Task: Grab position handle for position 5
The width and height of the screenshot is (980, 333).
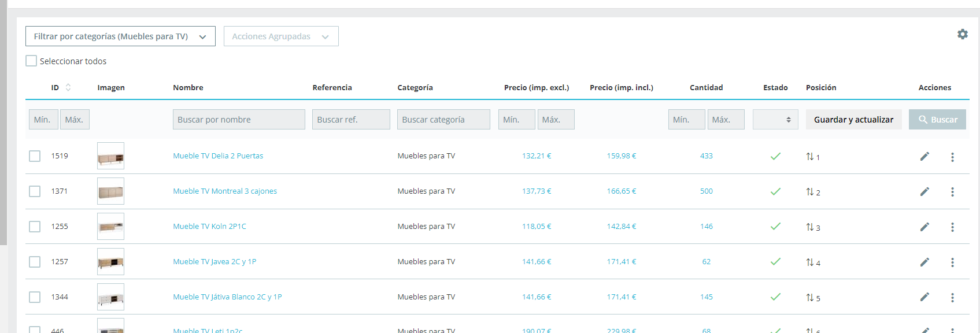Action: point(810,298)
